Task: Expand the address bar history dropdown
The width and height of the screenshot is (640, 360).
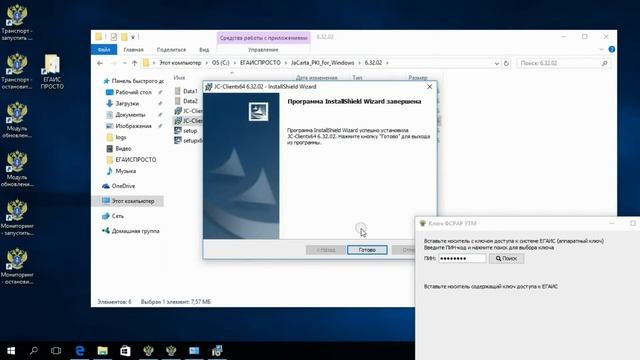Action: click(496, 63)
